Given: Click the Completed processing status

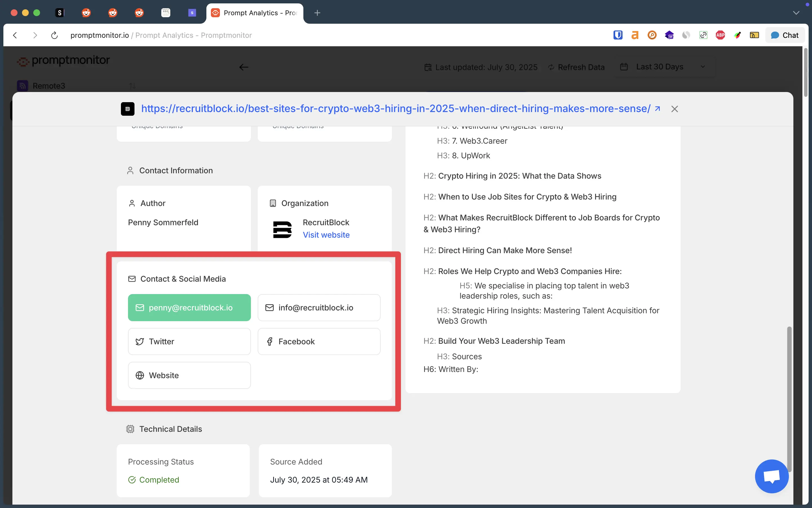Looking at the screenshot, I should (x=154, y=480).
